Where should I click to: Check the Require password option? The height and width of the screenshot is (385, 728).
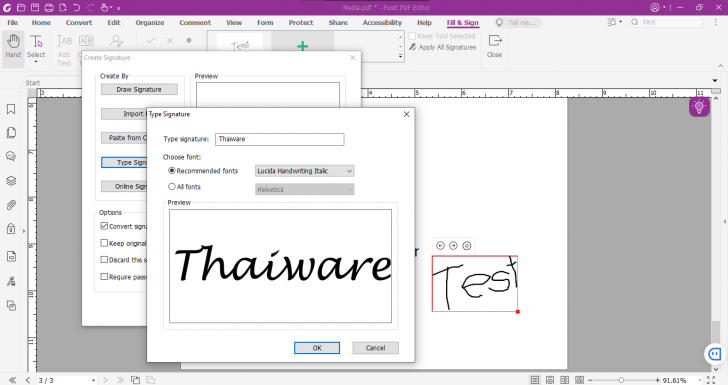coord(104,276)
